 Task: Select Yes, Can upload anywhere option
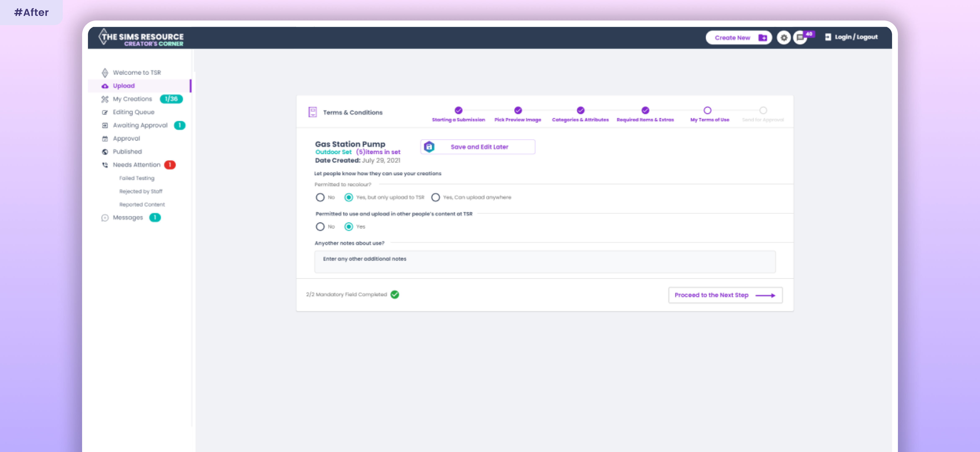pyautogui.click(x=435, y=197)
